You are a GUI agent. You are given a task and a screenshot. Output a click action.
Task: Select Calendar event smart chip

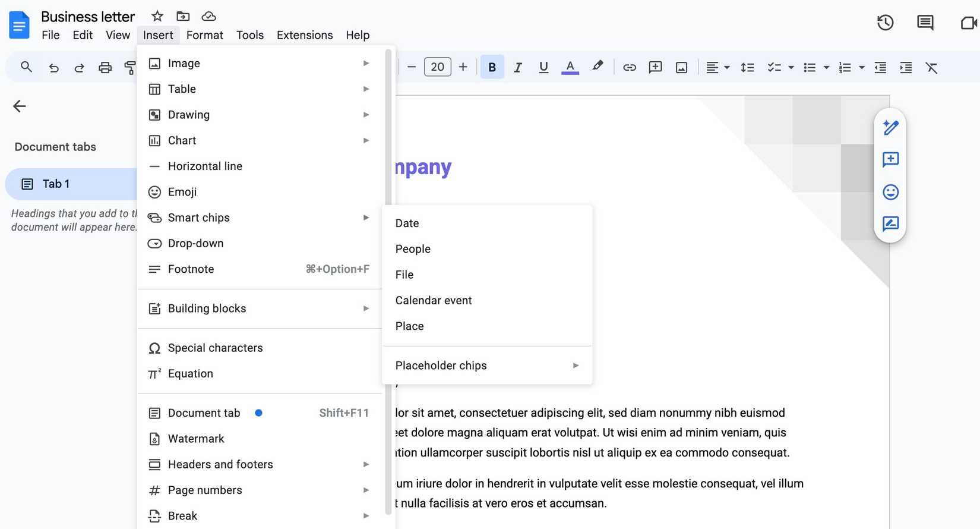click(x=434, y=301)
